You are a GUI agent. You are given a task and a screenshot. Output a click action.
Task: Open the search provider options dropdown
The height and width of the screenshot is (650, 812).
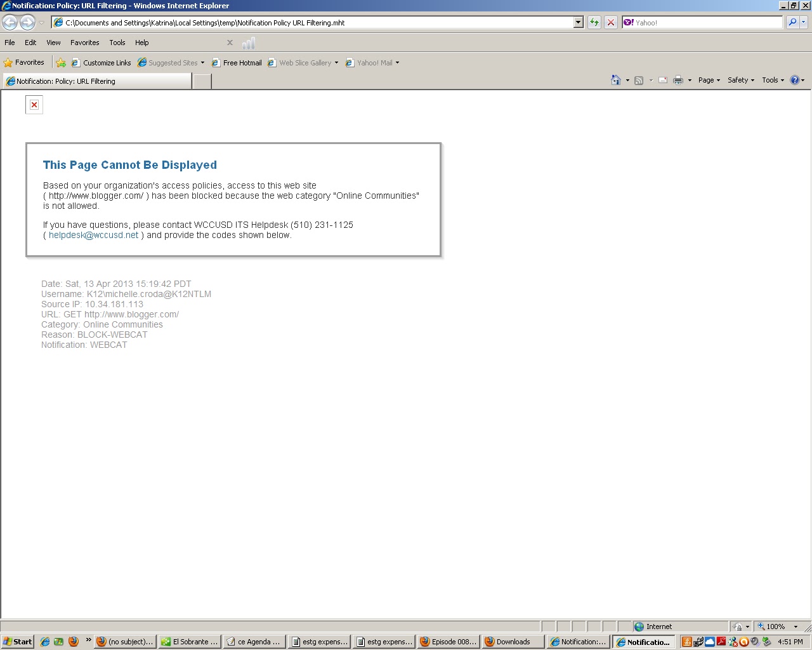tap(804, 23)
